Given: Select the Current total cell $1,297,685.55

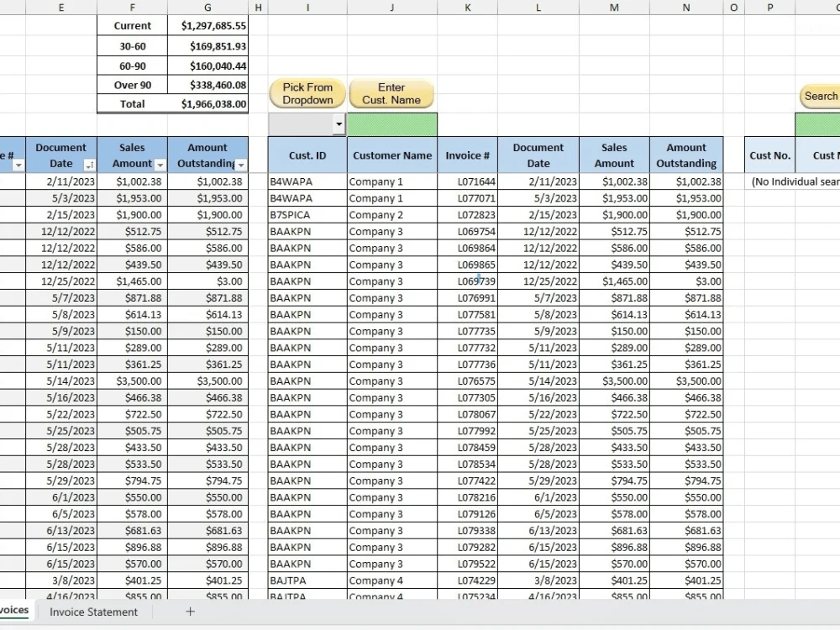Looking at the screenshot, I should (x=207, y=26).
